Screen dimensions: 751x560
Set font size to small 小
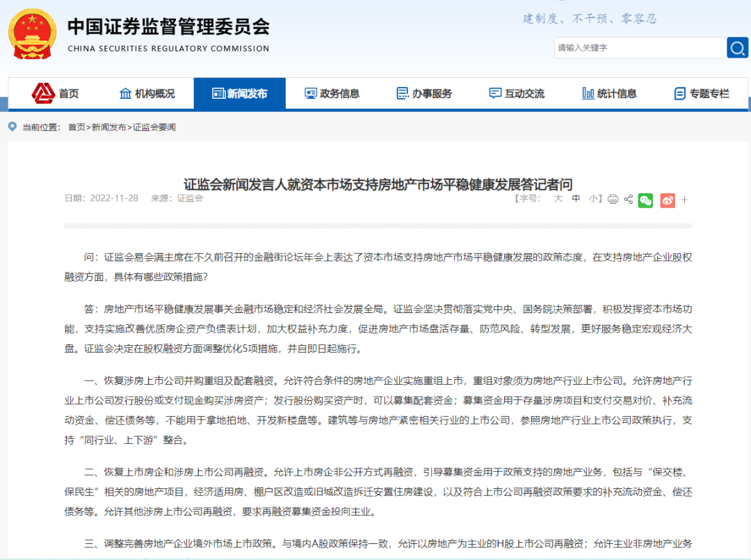593,198
